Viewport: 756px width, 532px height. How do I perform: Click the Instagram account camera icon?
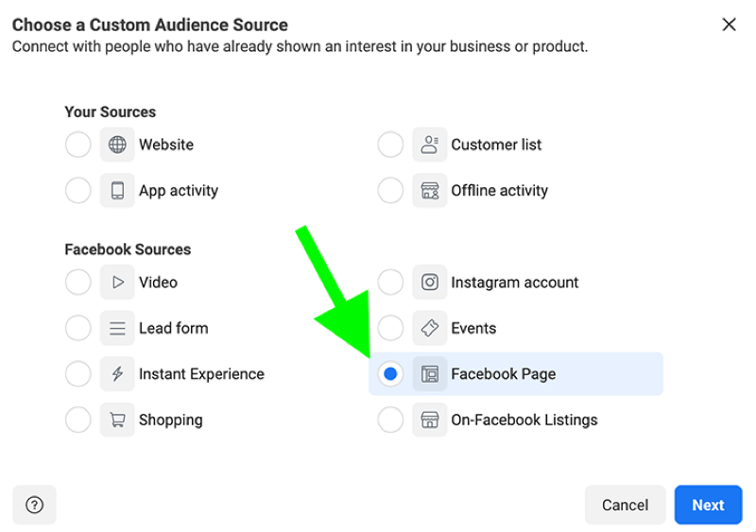tap(430, 283)
